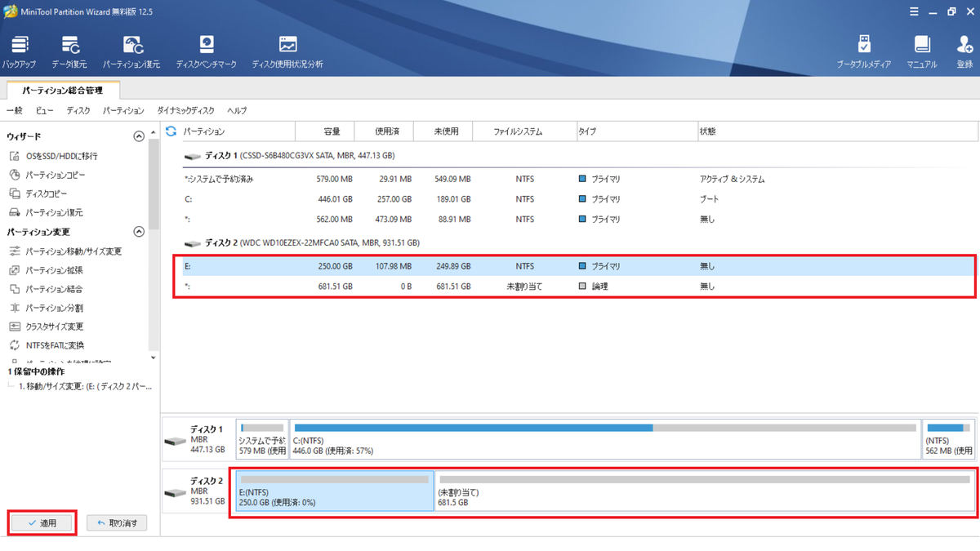
Task: Choose パーティション移動/サイズ変更 in sidebar
Action: click(x=65, y=251)
